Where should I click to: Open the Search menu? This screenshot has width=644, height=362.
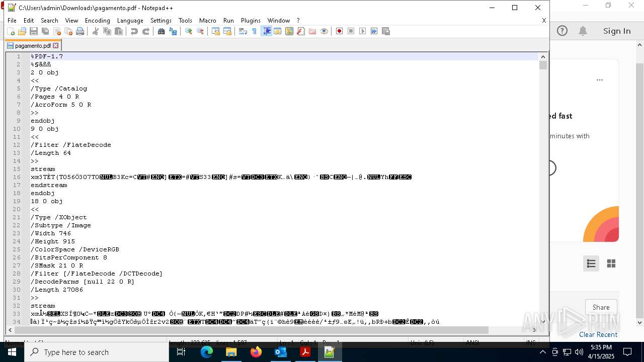point(49,21)
